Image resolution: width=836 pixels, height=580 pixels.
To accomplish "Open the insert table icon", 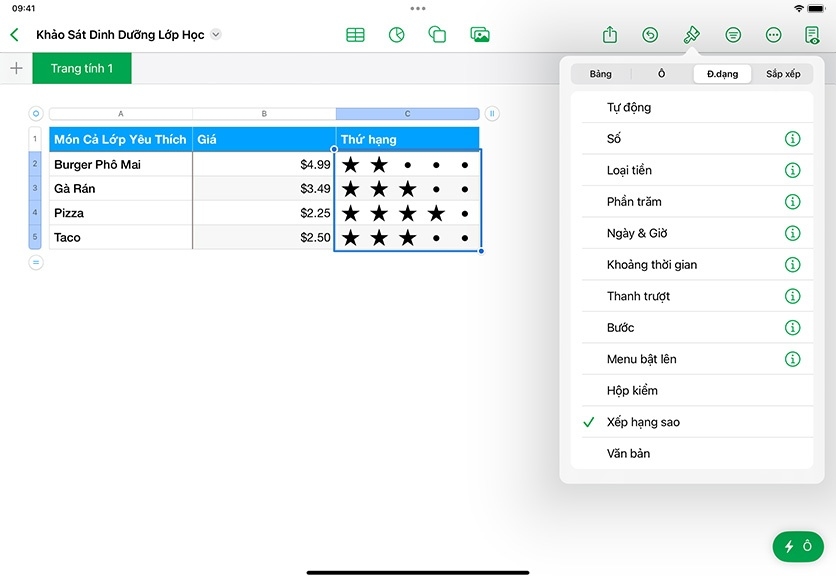I will [355, 35].
